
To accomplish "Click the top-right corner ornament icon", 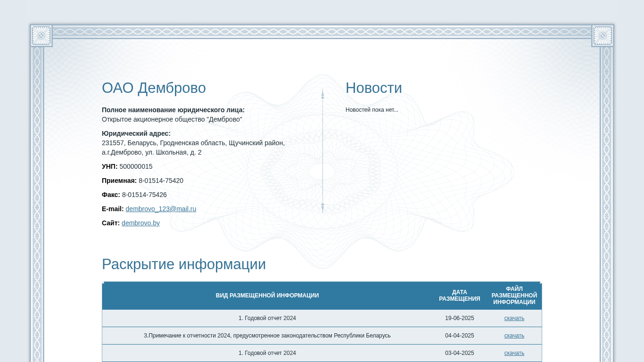I will [x=603, y=35].
